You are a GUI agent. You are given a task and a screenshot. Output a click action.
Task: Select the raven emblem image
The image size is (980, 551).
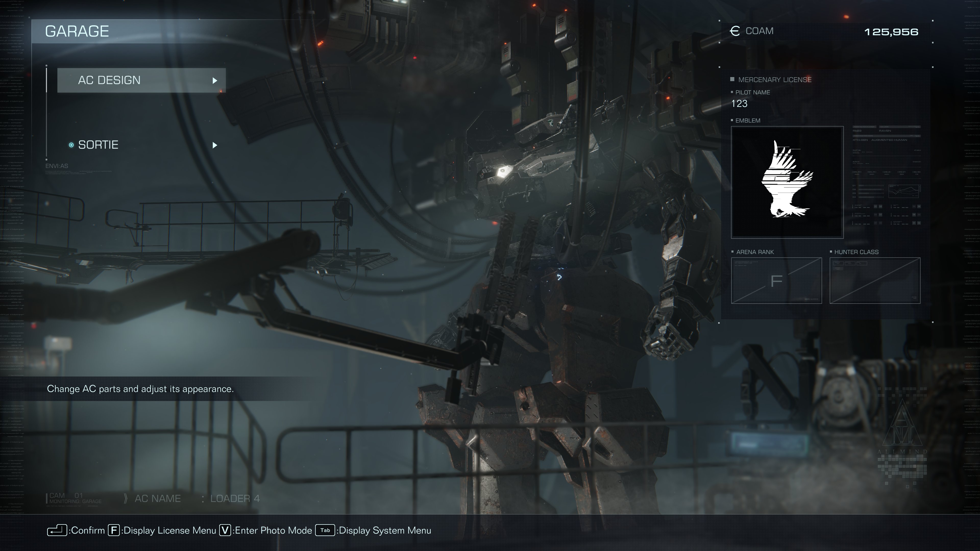(x=787, y=182)
